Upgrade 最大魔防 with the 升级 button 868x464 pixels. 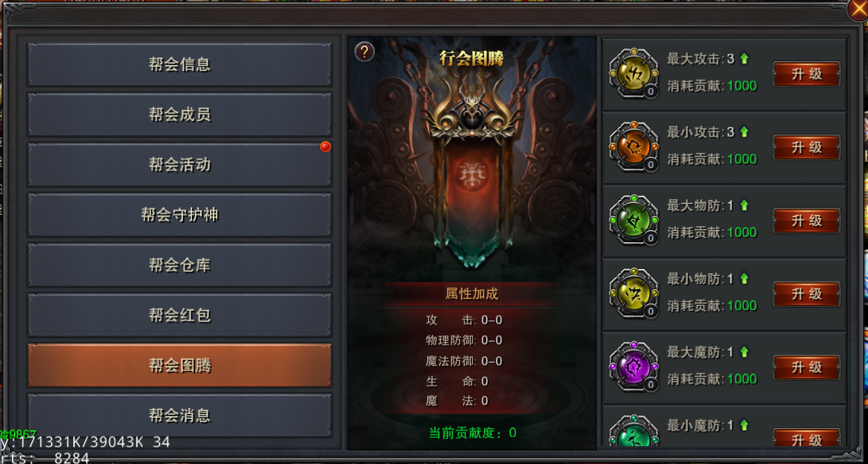coord(807,367)
